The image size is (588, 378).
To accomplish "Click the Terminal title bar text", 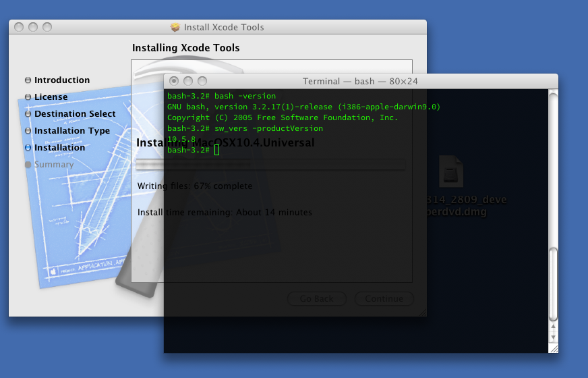I will pyautogui.click(x=360, y=82).
